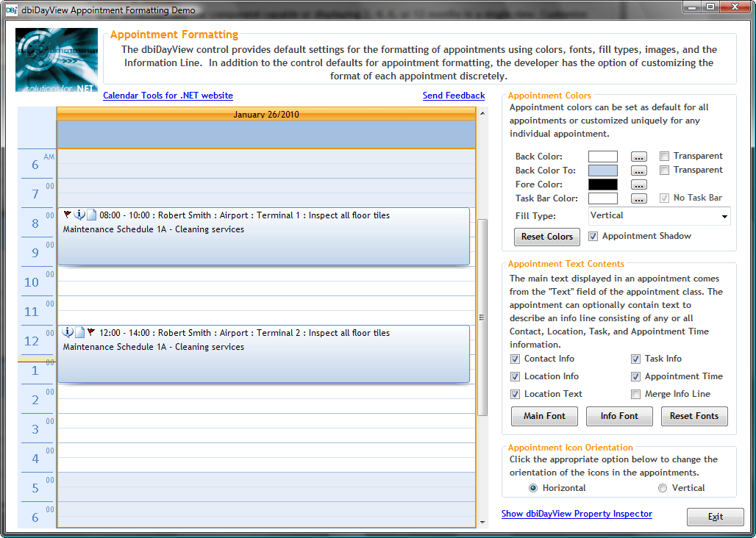Image resolution: width=756 pixels, height=538 pixels.
Task: Click the info icon on the 08:00 appointment
Action: (79, 214)
